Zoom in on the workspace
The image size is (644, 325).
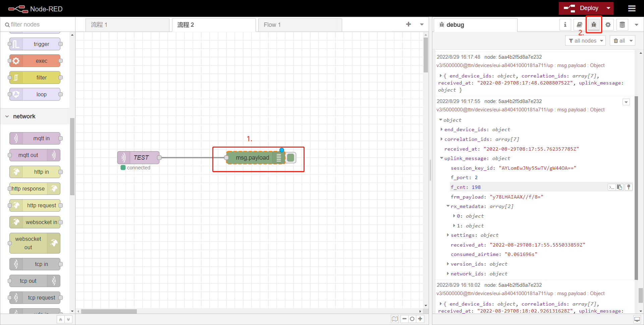click(x=420, y=319)
